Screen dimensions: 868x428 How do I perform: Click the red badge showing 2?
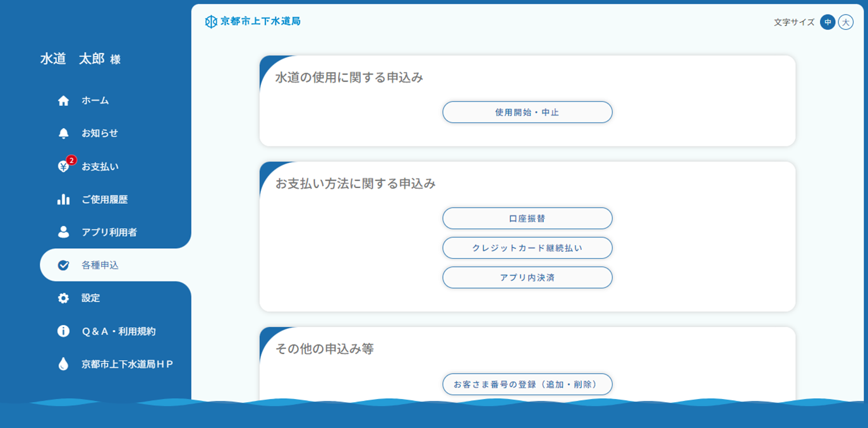pos(71,160)
